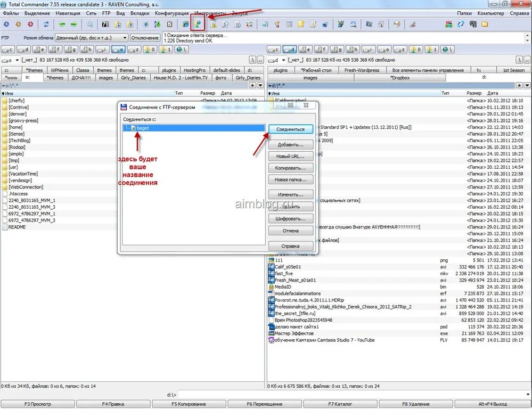The height and width of the screenshot is (409, 532).
Task: Select drive h in left drive bar
Action: pyautogui.click(x=86, y=50)
